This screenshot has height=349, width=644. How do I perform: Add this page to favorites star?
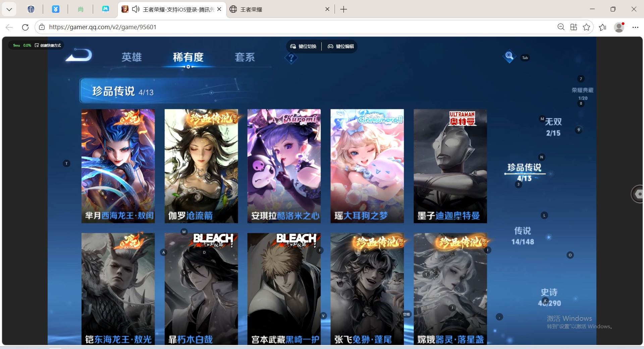click(x=586, y=27)
